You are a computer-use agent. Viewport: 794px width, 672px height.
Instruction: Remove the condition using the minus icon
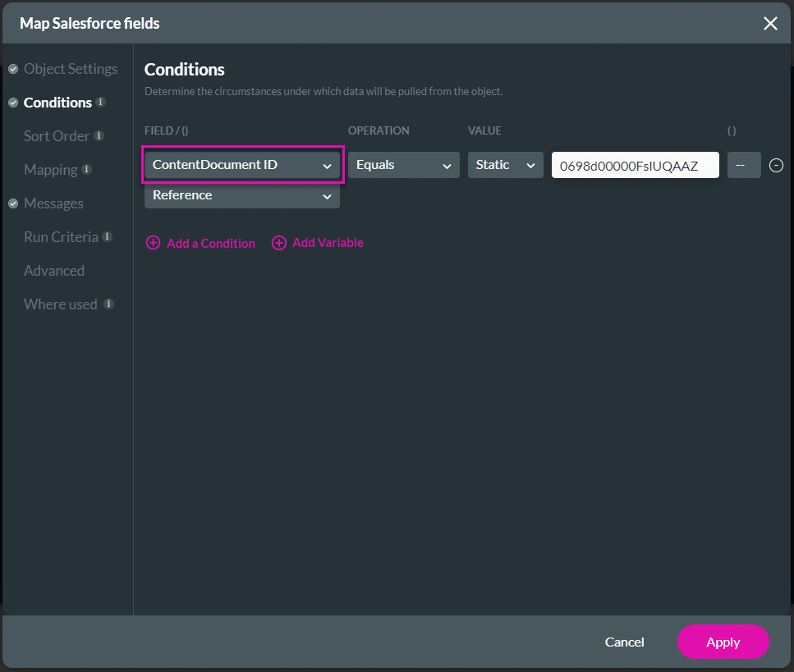[777, 165]
